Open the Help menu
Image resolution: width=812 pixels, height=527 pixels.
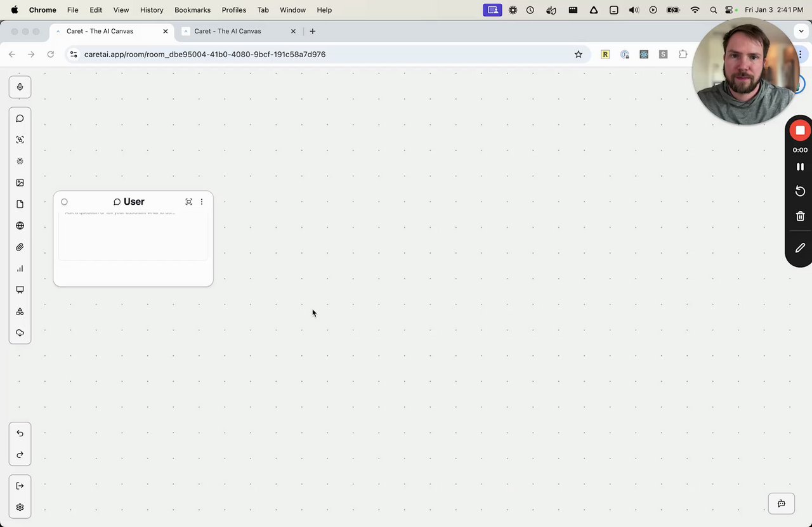pos(324,10)
